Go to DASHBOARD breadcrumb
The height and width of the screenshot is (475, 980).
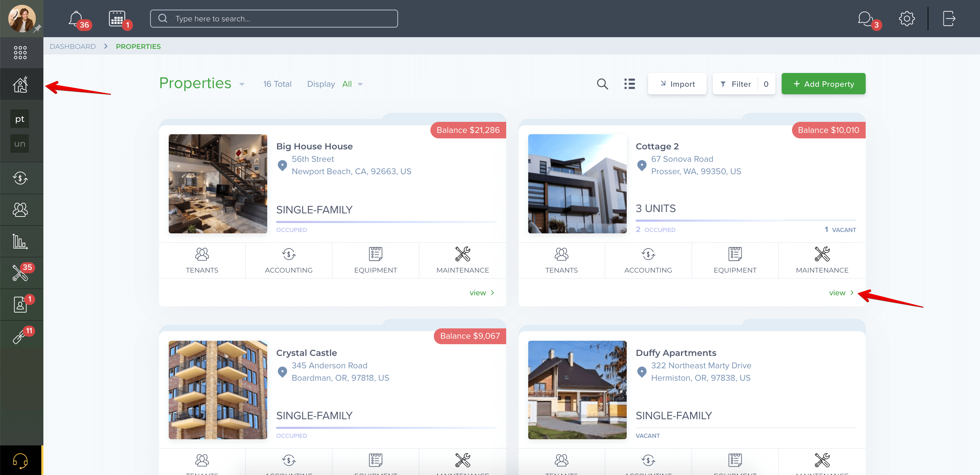[73, 46]
